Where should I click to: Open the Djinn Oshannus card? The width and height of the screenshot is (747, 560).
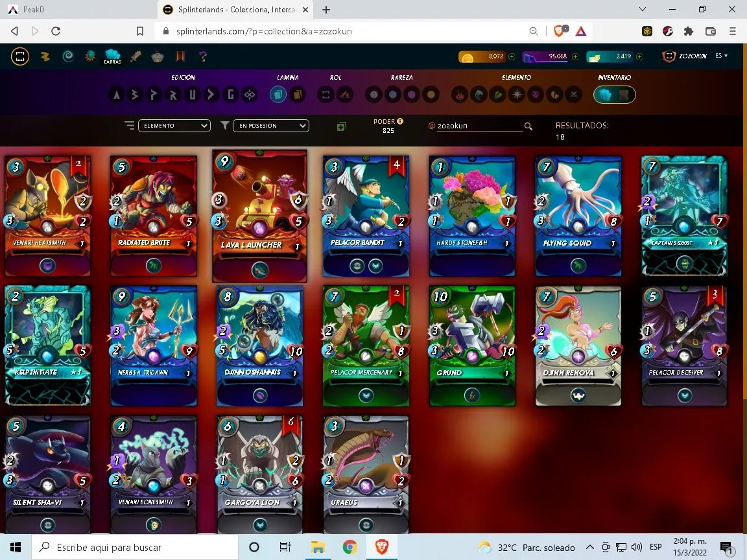(x=259, y=345)
